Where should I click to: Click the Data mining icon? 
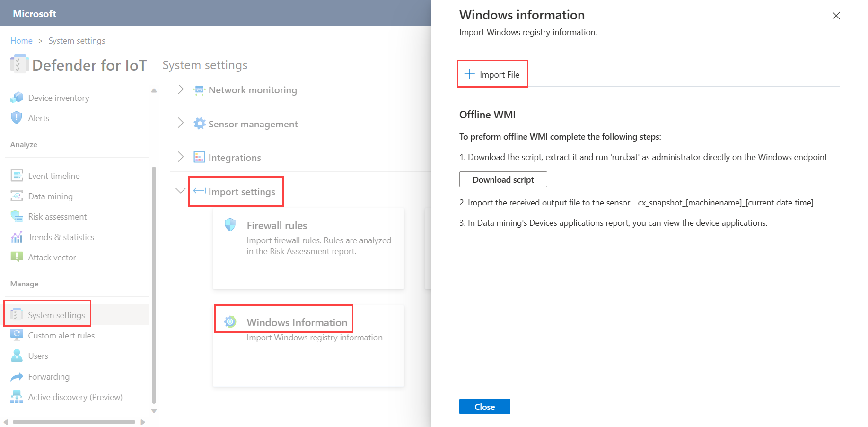[17, 196]
